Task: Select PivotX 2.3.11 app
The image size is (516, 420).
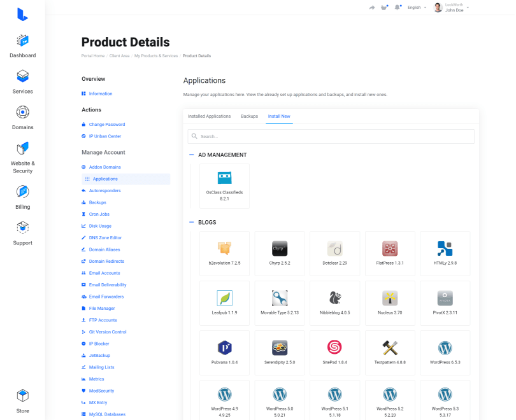Action: point(445,303)
